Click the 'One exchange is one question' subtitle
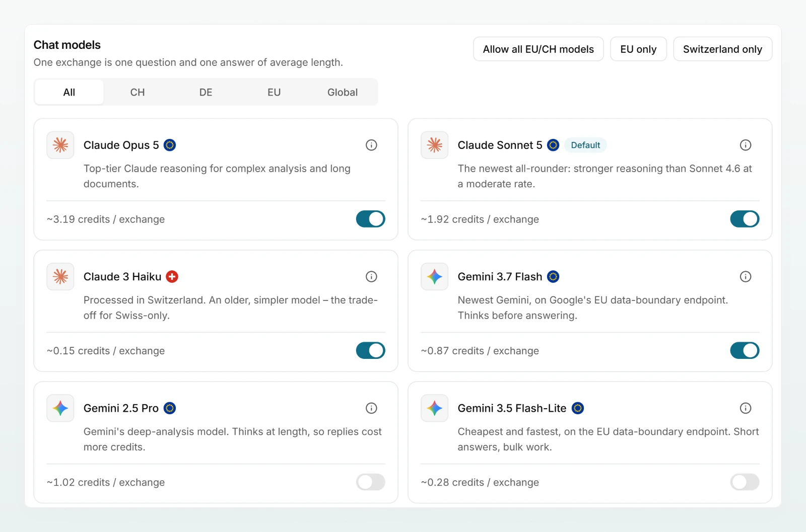Image resolution: width=806 pixels, height=532 pixels. [x=188, y=62]
